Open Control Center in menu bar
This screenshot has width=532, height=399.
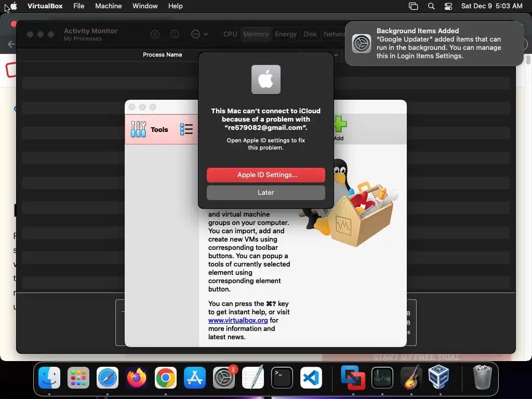pos(448,6)
